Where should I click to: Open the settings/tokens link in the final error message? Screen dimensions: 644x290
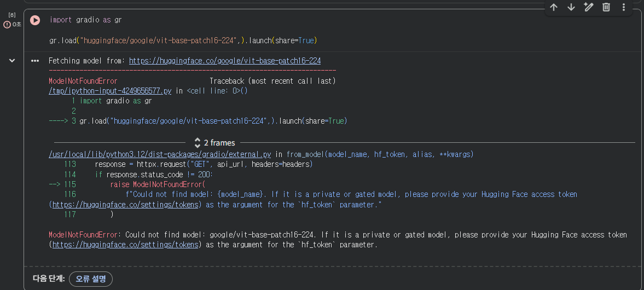pos(125,245)
